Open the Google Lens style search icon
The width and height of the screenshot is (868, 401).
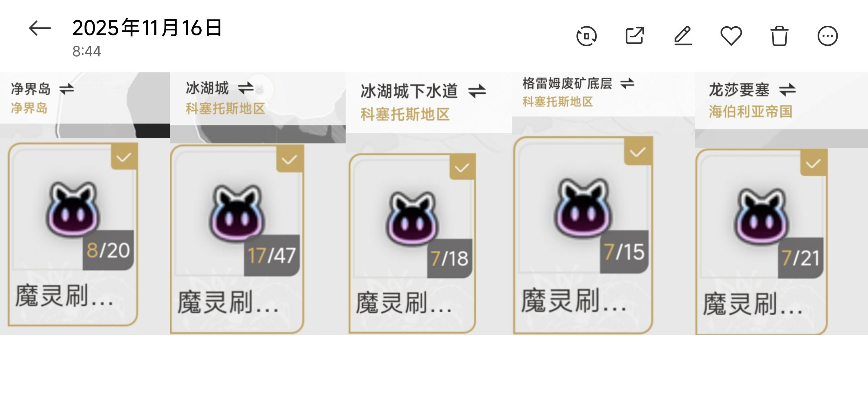pos(586,36)
